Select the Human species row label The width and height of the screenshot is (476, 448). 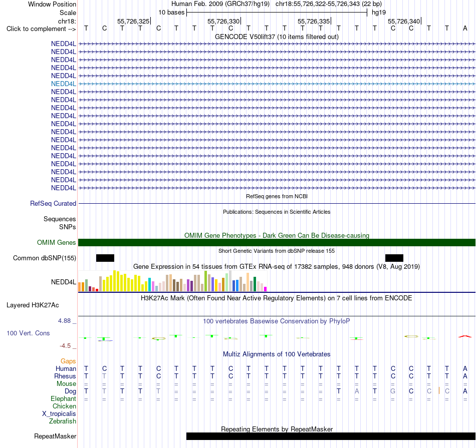click(66, 368)
